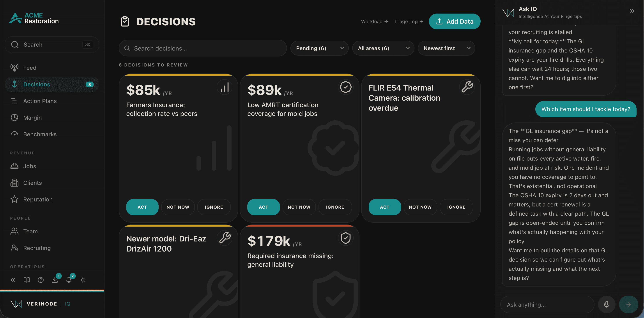The height and width of the screenshot is (318, 644).
Task: Click the ACME Restoration logo
Action: click(34, 18)
